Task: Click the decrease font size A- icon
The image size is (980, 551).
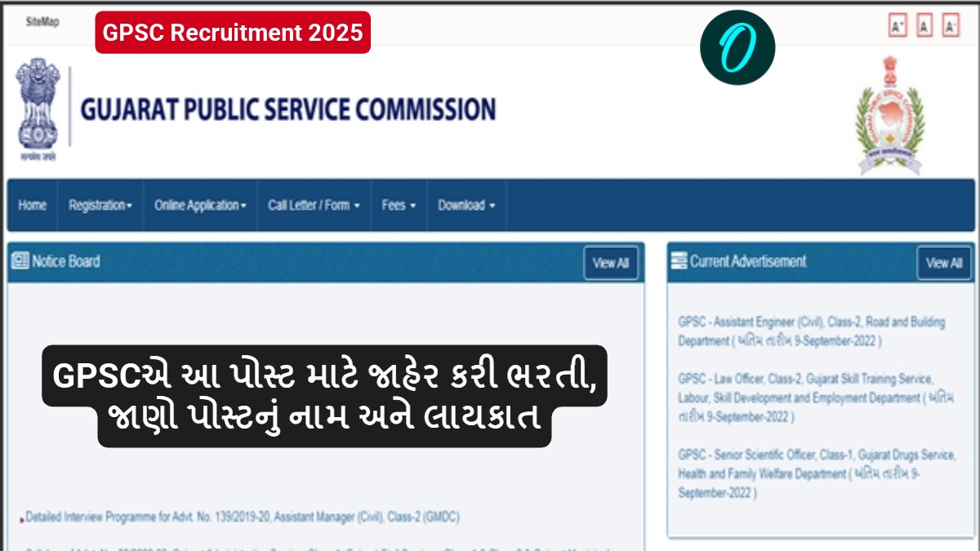Action: pyautogui.click(x=950, y=26)
